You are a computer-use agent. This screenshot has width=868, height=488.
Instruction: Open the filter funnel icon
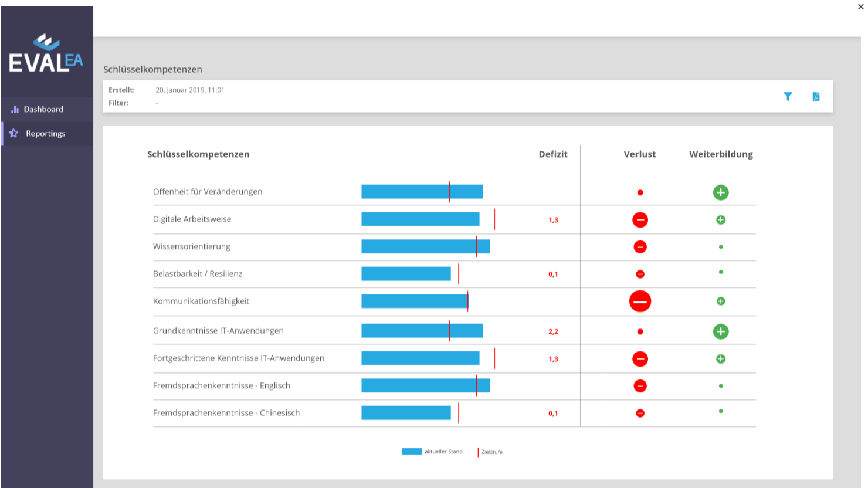[788, 96]
